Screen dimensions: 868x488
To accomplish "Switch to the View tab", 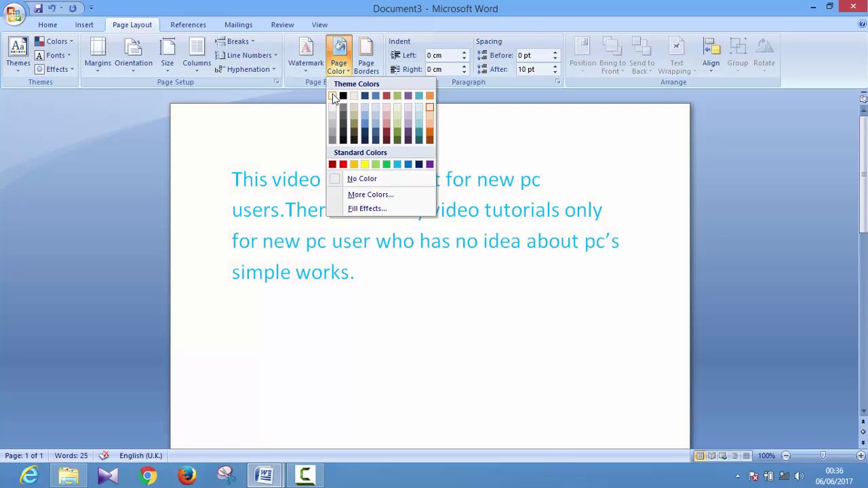I will click(319, 25).
